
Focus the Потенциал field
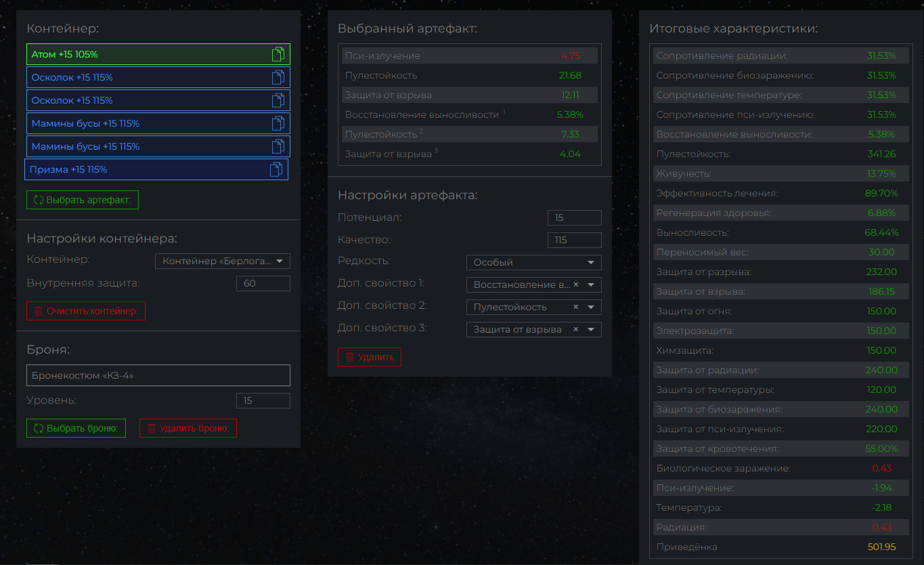coord(574,218)
